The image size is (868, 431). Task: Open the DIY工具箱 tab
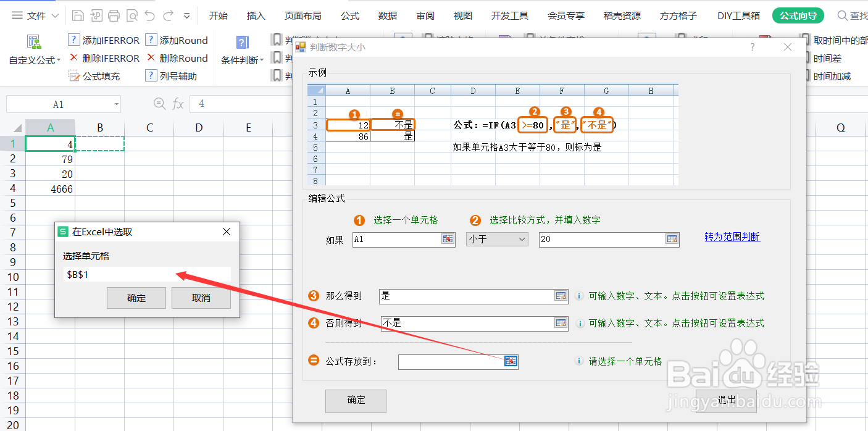click(x=738, y=15)
